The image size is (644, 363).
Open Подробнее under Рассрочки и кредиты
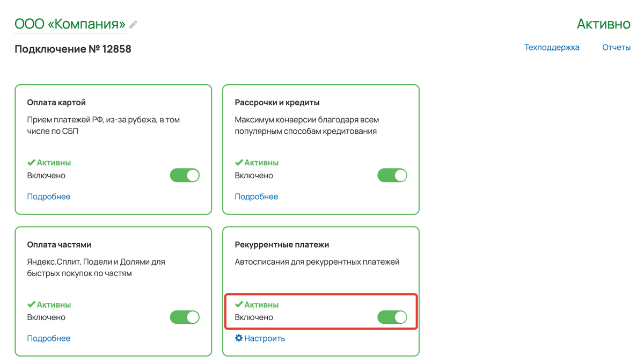coord(257,197)
